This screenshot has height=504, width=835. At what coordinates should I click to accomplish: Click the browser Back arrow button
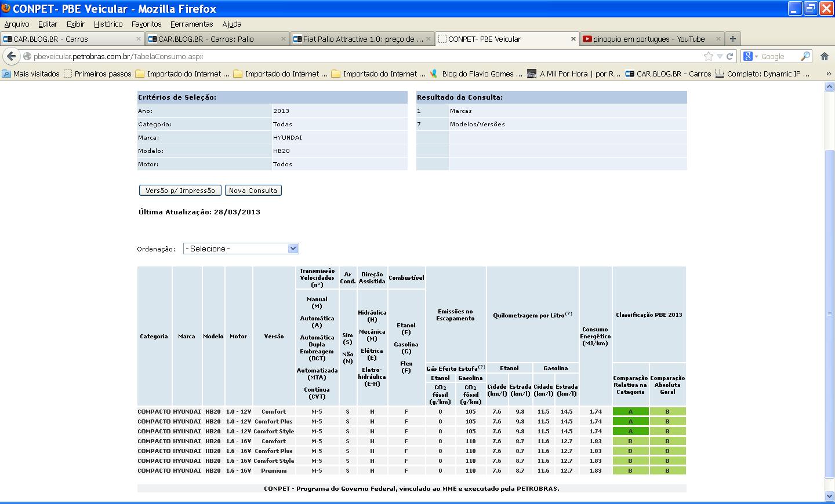pos(11,56)
